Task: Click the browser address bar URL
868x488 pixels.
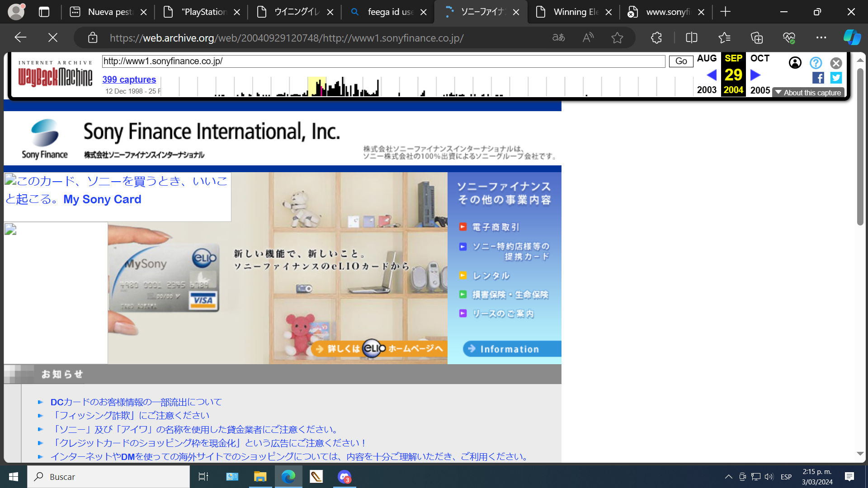Action: [287, 38]
